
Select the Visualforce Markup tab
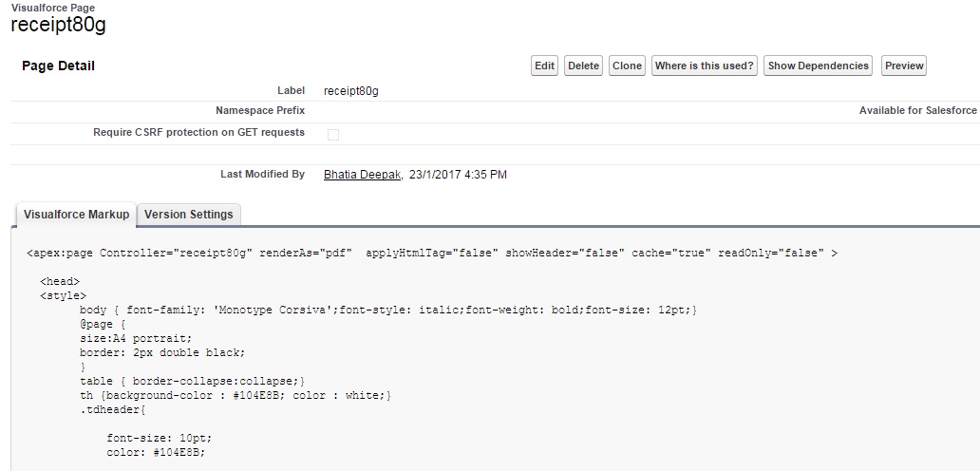pos(76,215)
